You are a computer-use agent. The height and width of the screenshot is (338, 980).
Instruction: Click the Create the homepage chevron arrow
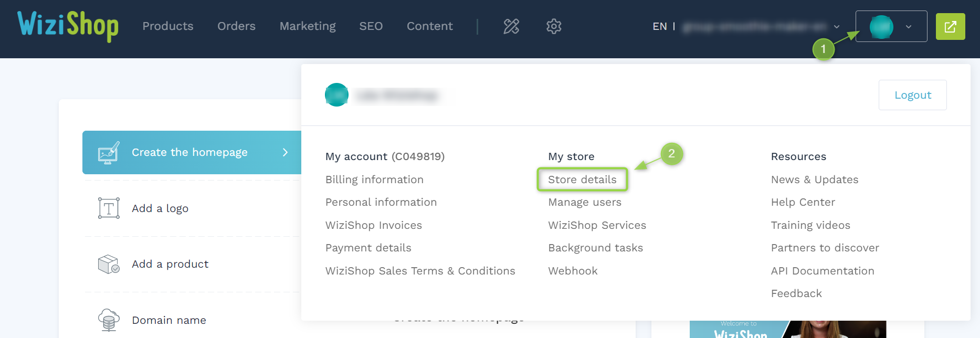click(x=285, y=152)
